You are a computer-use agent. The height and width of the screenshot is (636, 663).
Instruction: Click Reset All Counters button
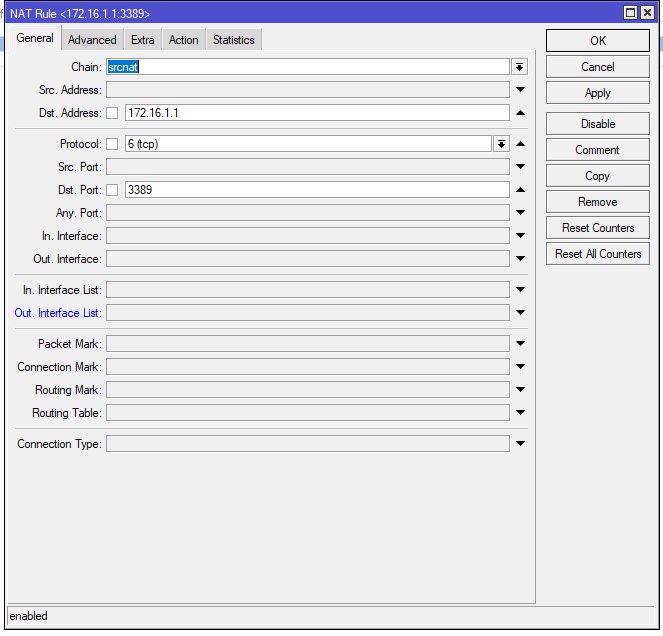point(597,254)
